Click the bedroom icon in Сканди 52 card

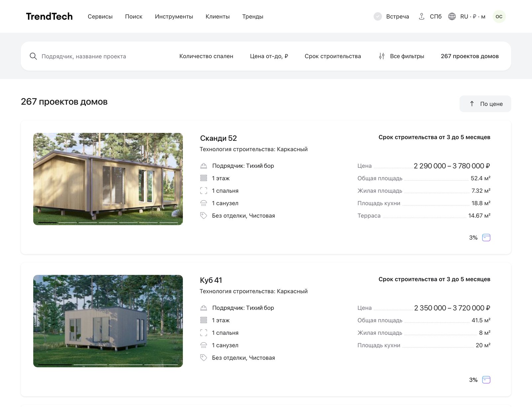(x=203, y=191)
